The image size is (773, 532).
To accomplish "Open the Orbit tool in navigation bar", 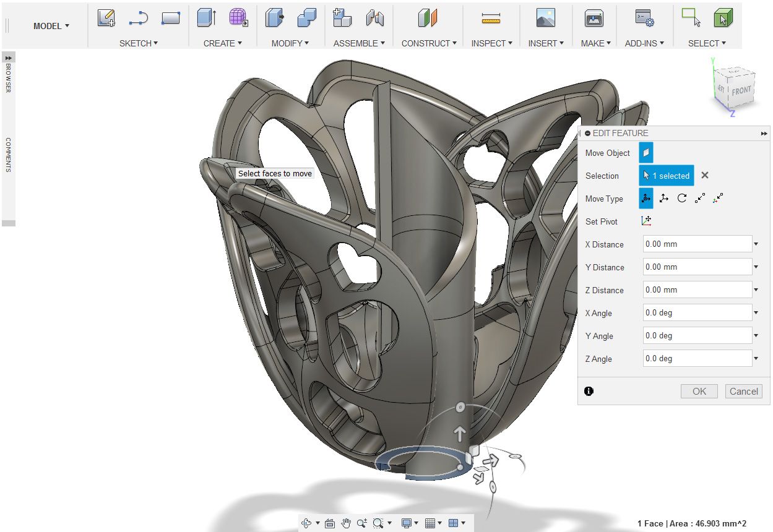I will point(308,523).
